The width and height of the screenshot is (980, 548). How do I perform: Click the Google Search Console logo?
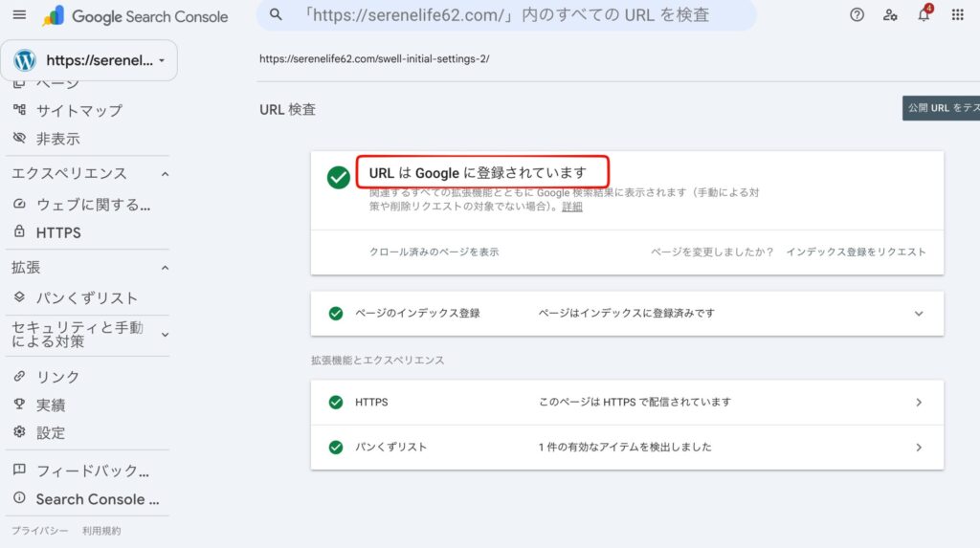point(135,16)
